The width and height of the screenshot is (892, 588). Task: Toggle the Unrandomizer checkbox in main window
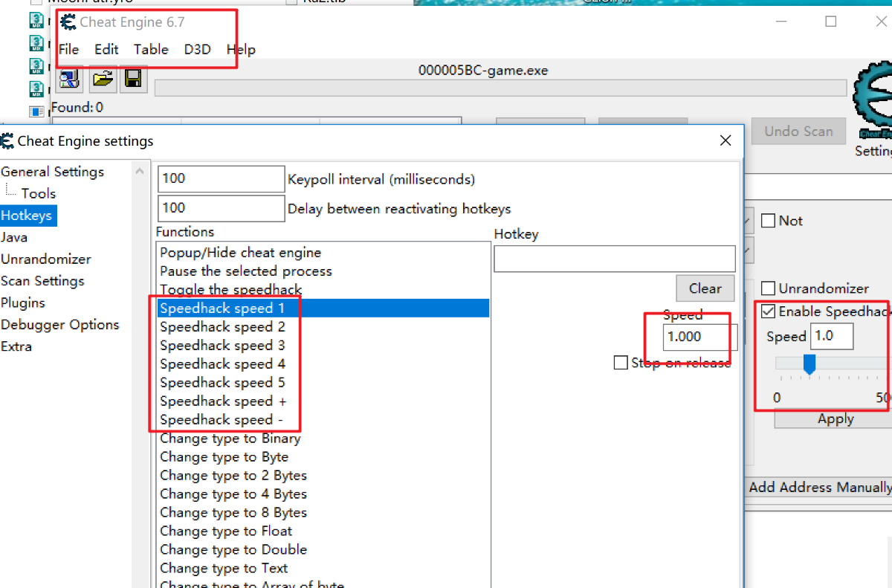click(769, 288)
